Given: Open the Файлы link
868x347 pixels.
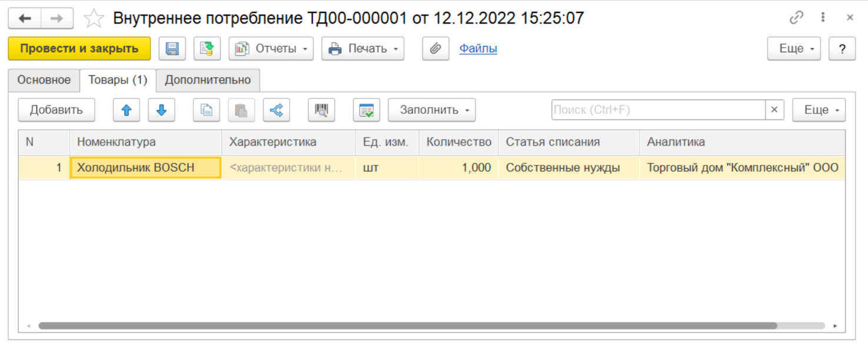Looking at the screenshot, I should 478,49.
